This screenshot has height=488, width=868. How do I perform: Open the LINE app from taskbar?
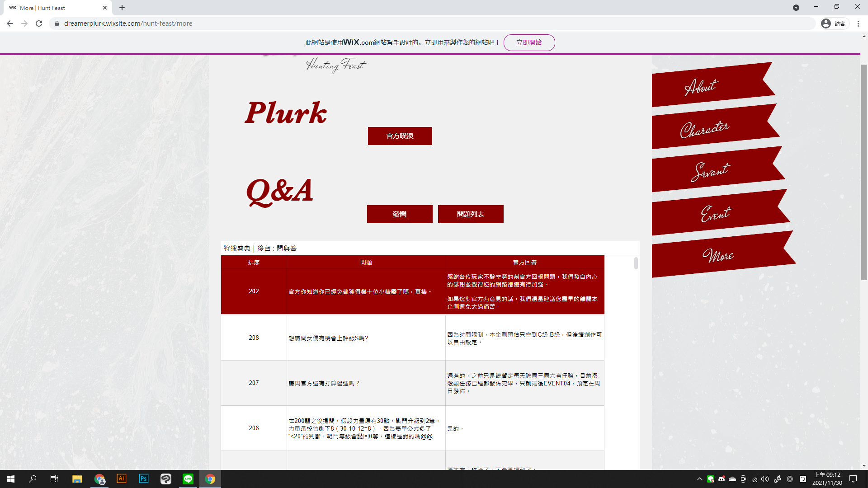(188, 479)
